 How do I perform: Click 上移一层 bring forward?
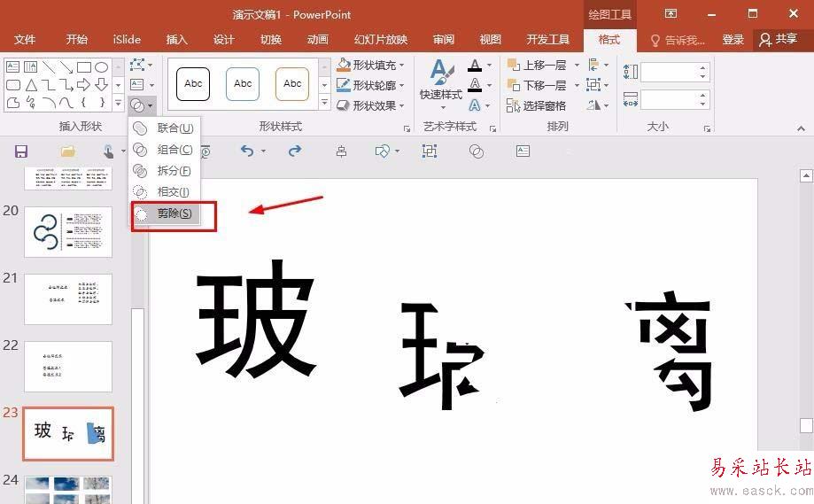click(x=537, y=65)
